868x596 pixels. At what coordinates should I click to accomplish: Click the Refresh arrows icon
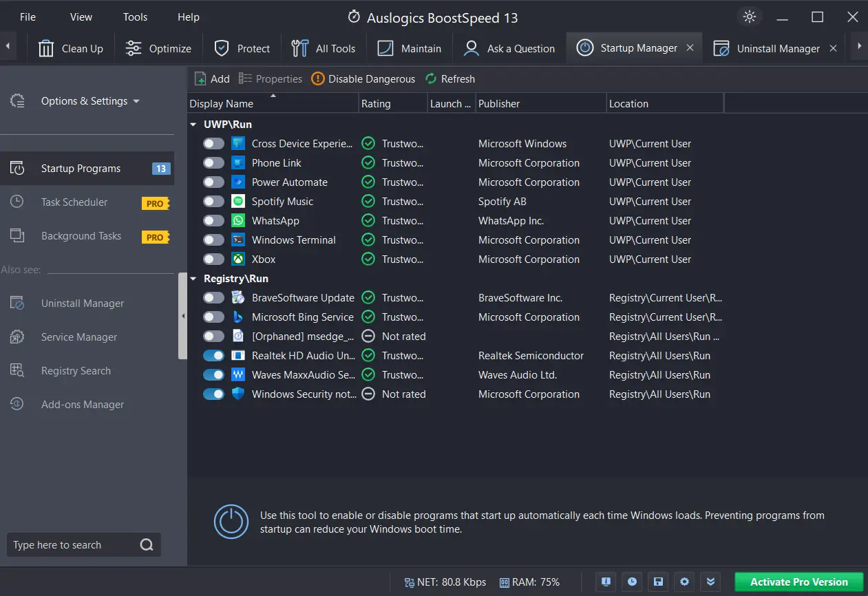point(431,79)
